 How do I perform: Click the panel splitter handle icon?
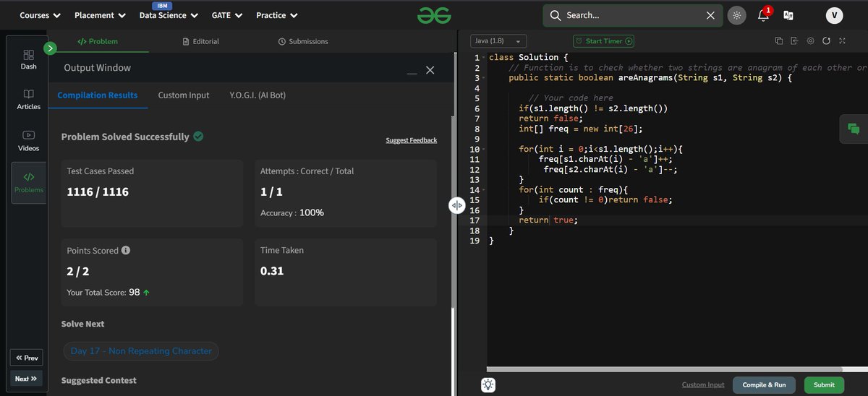tap(456, 205)
